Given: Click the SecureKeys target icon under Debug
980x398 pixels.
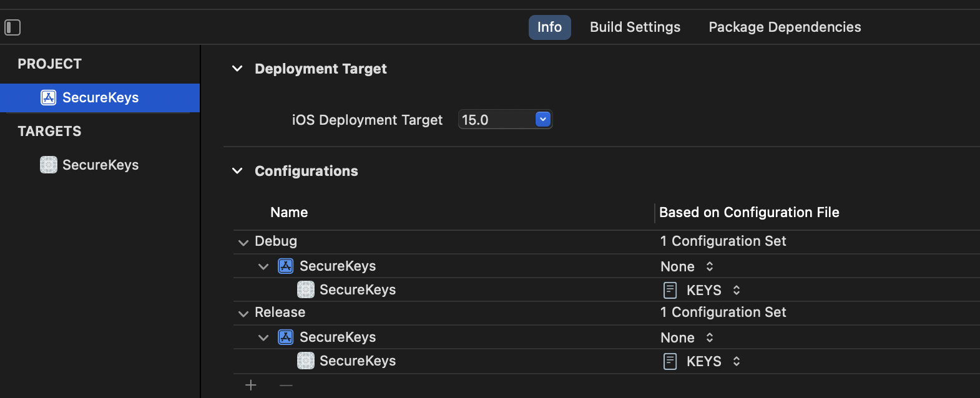Looking at the screenshot, I should tap(306, 290).
